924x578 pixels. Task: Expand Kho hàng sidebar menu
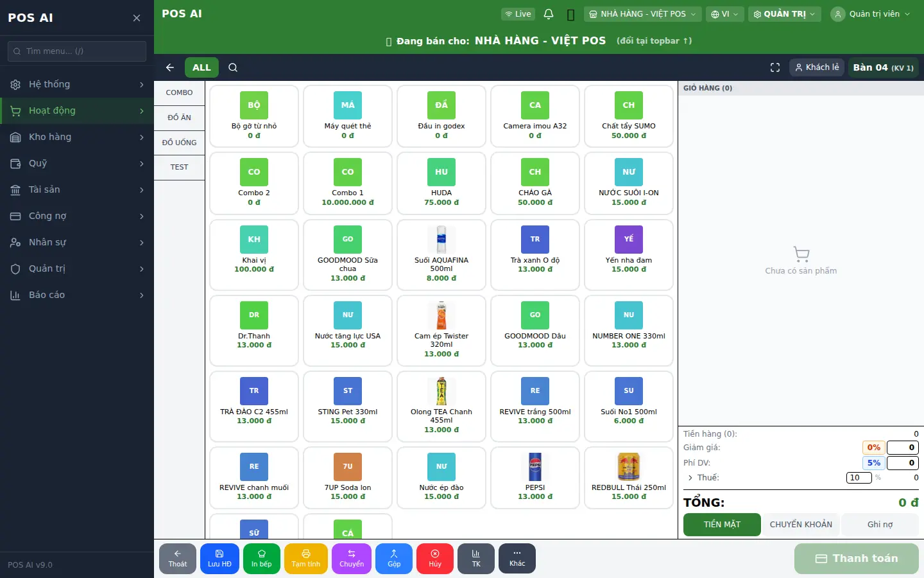pos(77,137)
